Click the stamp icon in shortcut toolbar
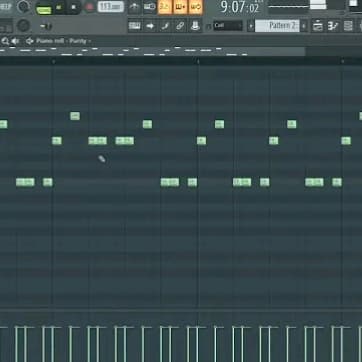Viewport: 362px width, 362px height. [195, 26]
